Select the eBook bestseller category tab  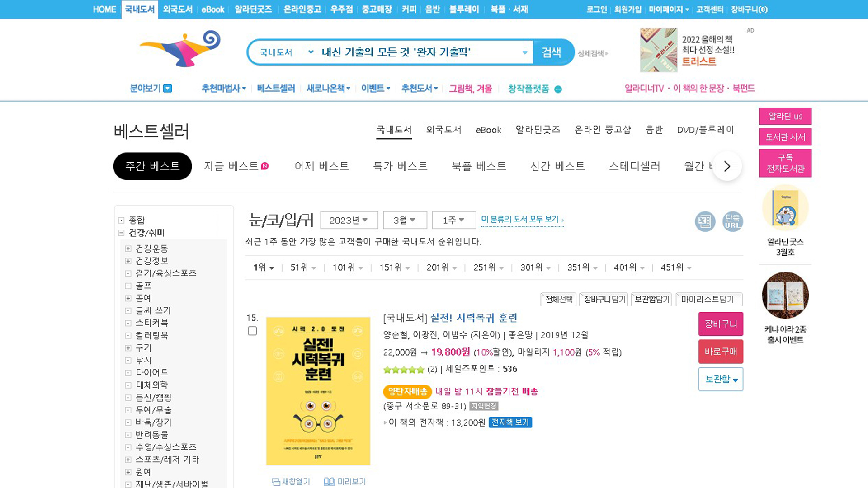point(488,130)
